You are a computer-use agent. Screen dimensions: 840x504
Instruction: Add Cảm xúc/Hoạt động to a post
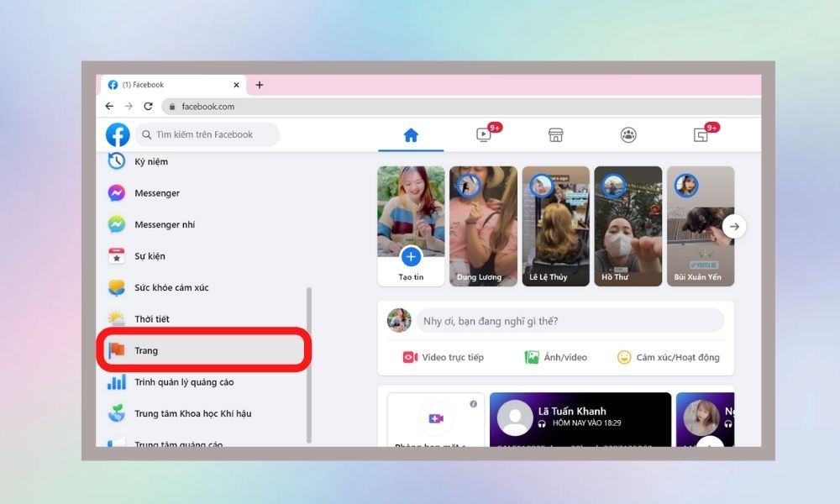point(668,357)
